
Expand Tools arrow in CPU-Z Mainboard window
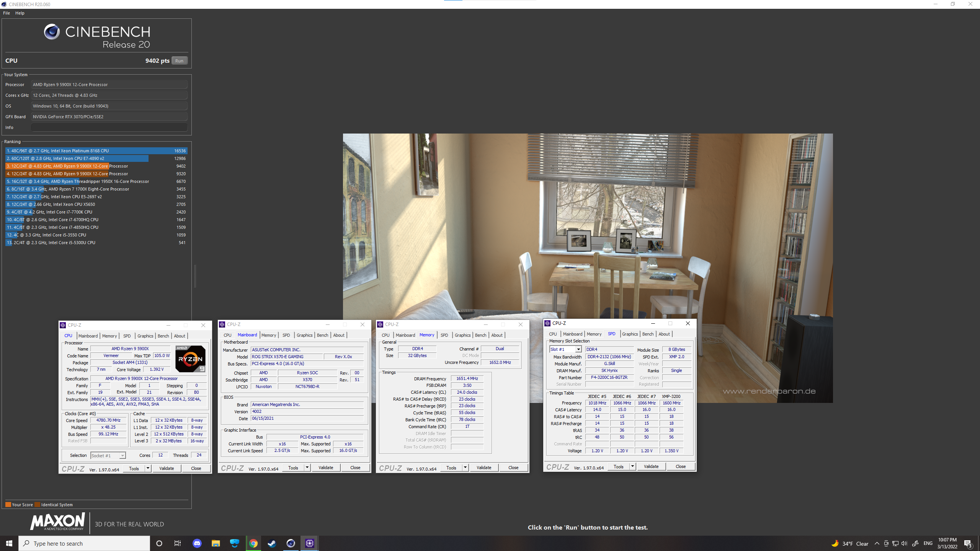pyautogui.click(x=307, y=468)
